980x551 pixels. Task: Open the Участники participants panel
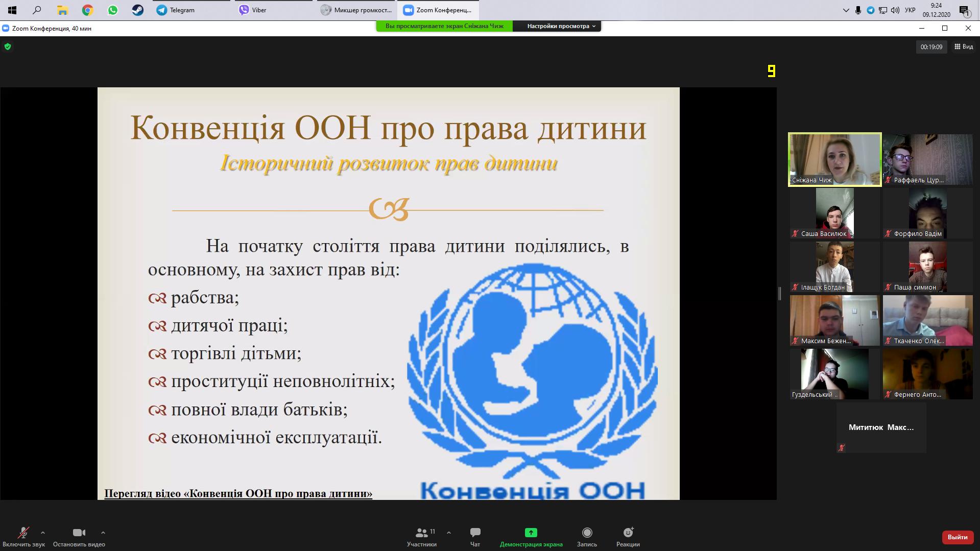[x=422, y=537]
